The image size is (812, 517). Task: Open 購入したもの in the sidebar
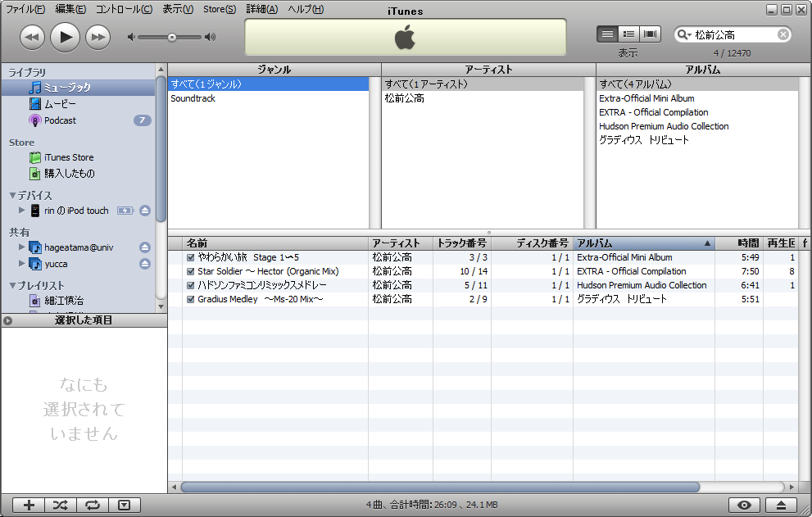tap(78, 174)
